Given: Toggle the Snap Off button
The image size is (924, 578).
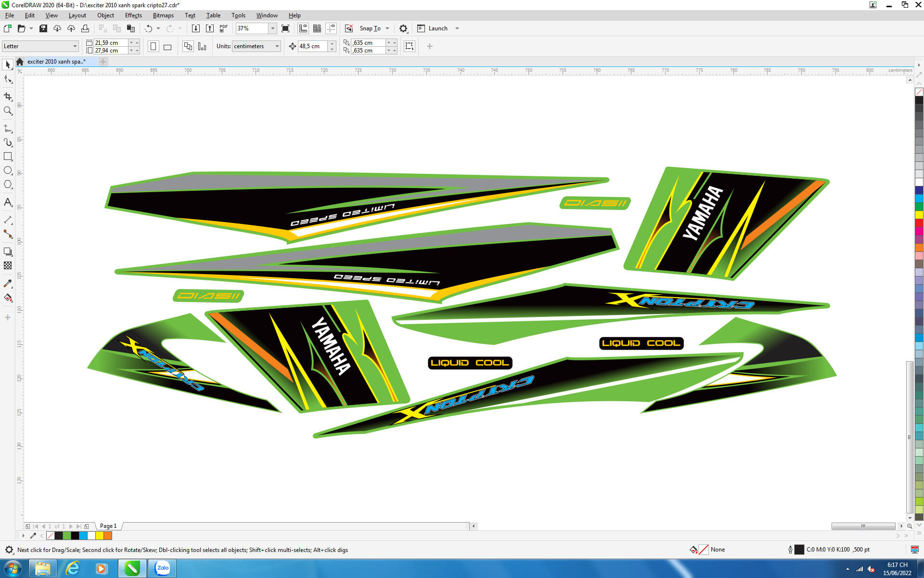Looking at the screenshot, I should click(x=349, y=28).
